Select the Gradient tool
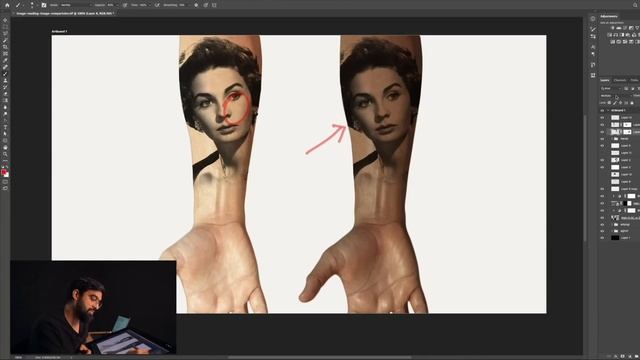 (5, 100)
